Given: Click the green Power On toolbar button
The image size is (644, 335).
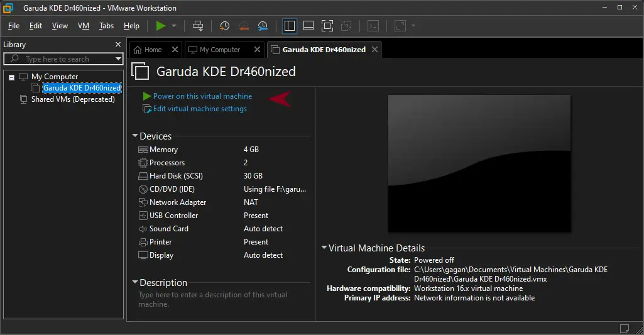Looking at the screenshot, I should point(161,26).
